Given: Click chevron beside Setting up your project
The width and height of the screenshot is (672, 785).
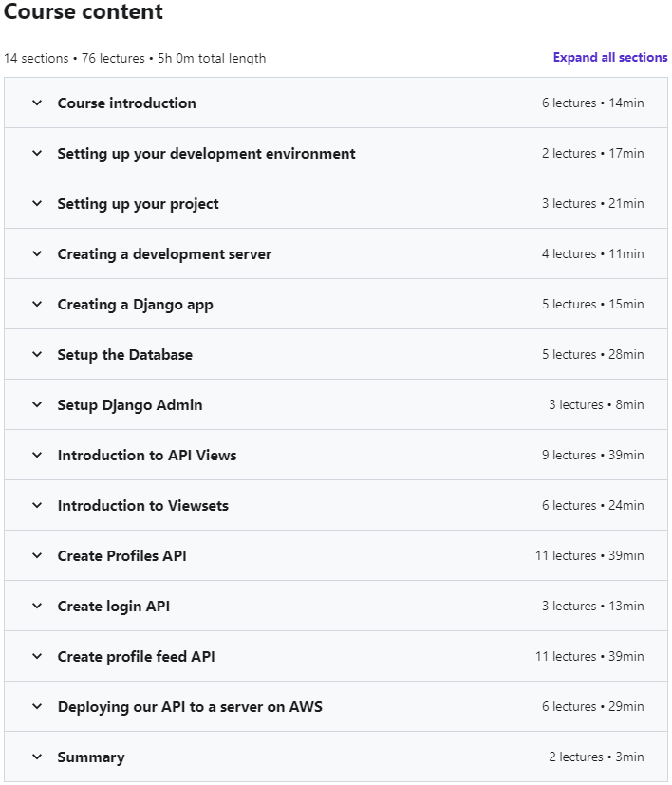Looking at the screenshot, I should click(x=37, y=204).
